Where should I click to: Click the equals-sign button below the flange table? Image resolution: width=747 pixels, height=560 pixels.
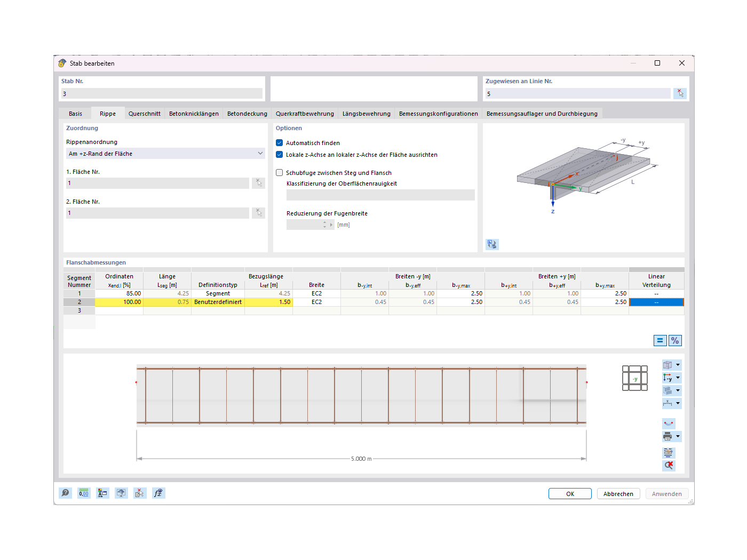click(660, 340)
